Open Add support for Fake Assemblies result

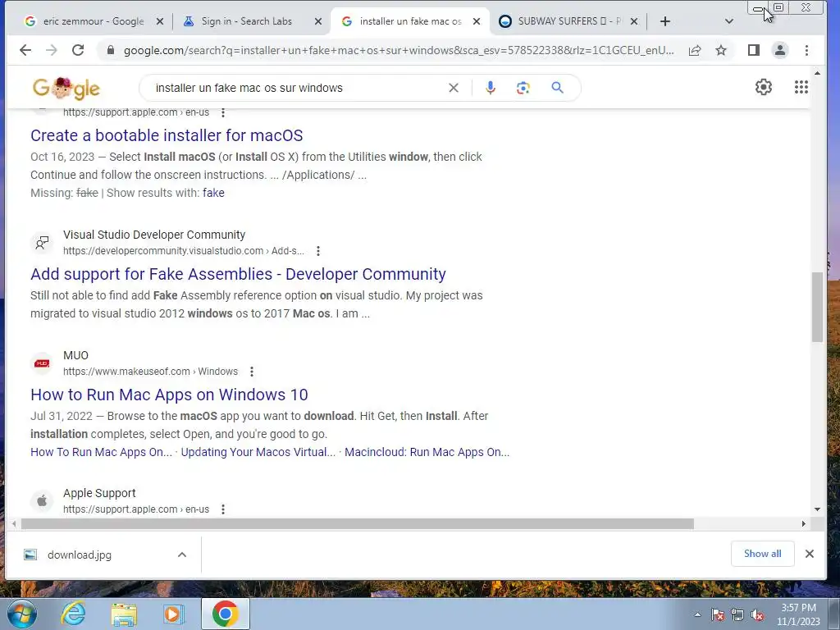click(238, 274)
